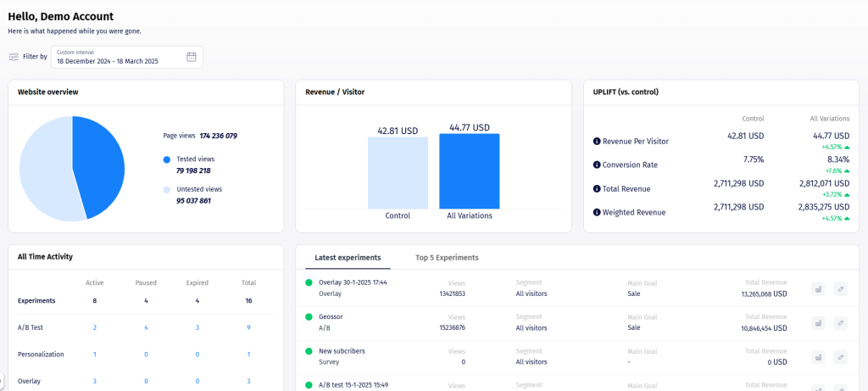Switch to Top 5 Experiments tab
868x391 pixels.
click(447, 257)
